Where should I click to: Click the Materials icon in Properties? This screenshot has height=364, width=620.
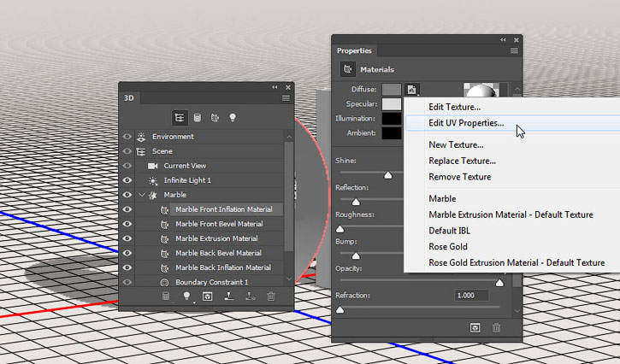(x=348, y=69)
